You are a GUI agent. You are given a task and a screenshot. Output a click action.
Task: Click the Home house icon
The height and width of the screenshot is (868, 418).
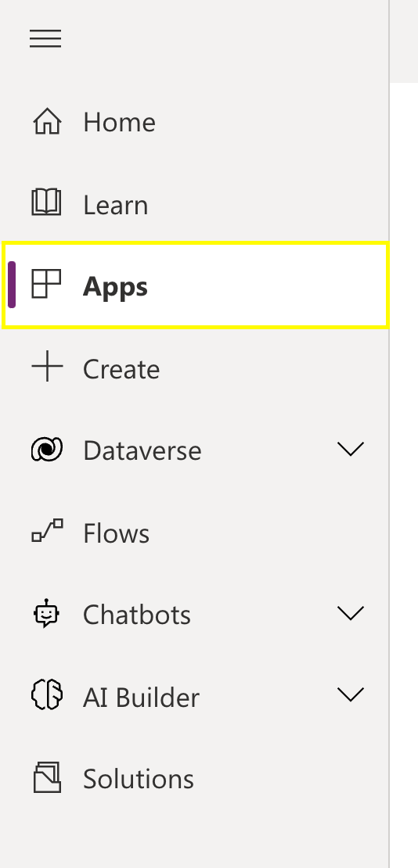(x=47, y=121)
